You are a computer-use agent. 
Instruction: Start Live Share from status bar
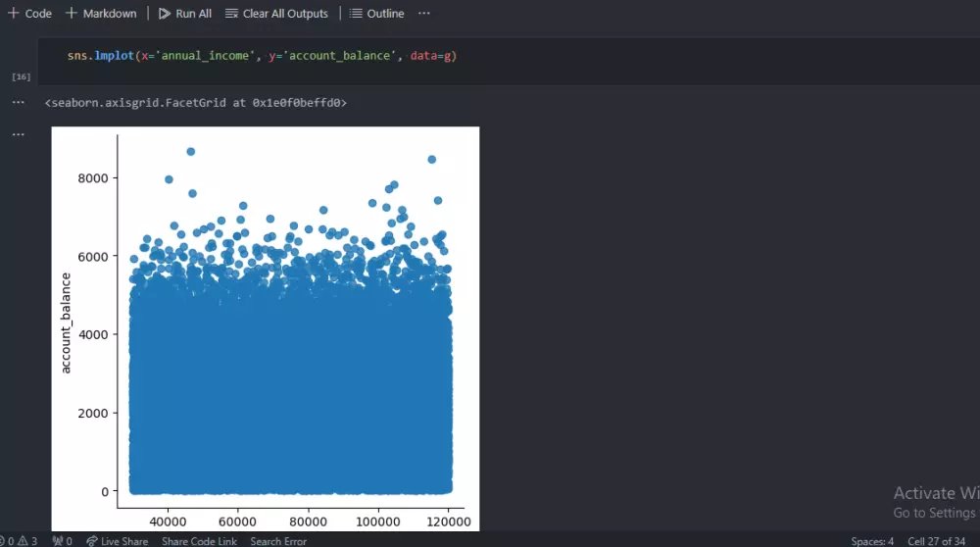(117, 541)
